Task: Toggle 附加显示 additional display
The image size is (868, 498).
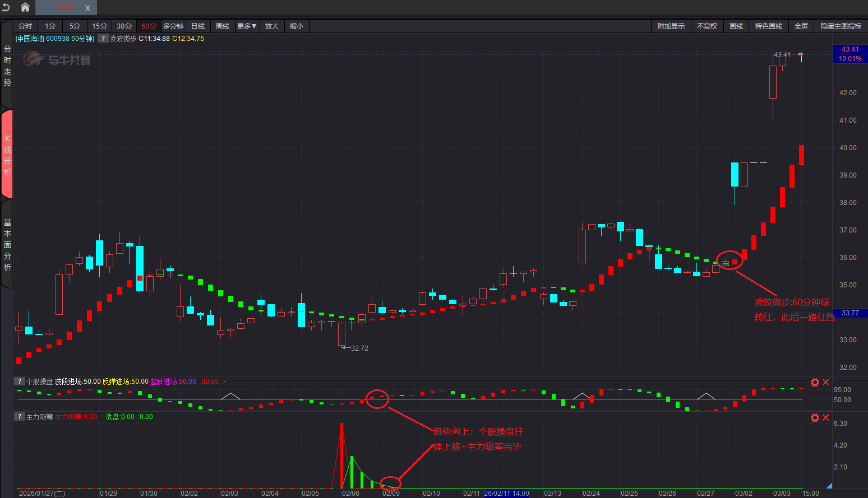Action: click(x=671, y=26)
